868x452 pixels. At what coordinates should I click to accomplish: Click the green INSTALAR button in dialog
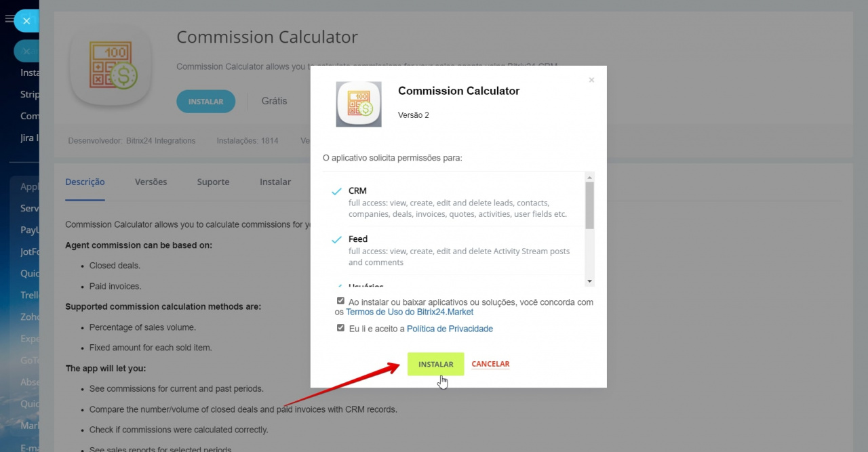click(x=435, y=364)
